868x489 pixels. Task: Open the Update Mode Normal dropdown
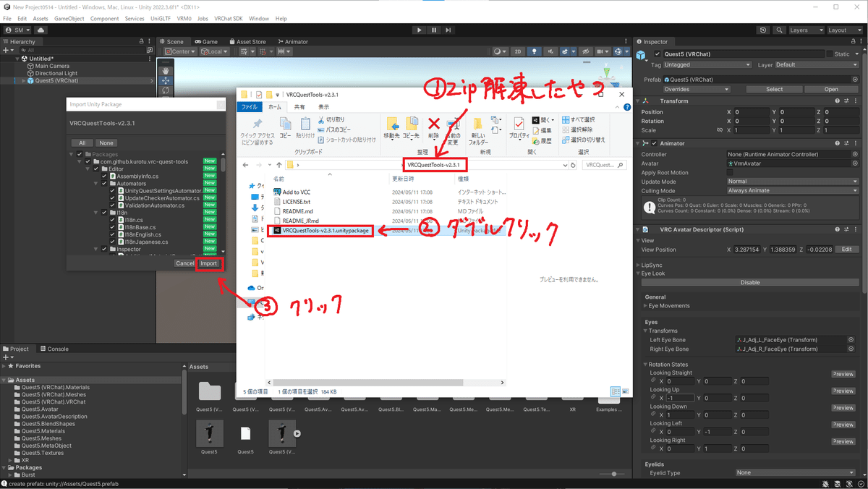793,182
